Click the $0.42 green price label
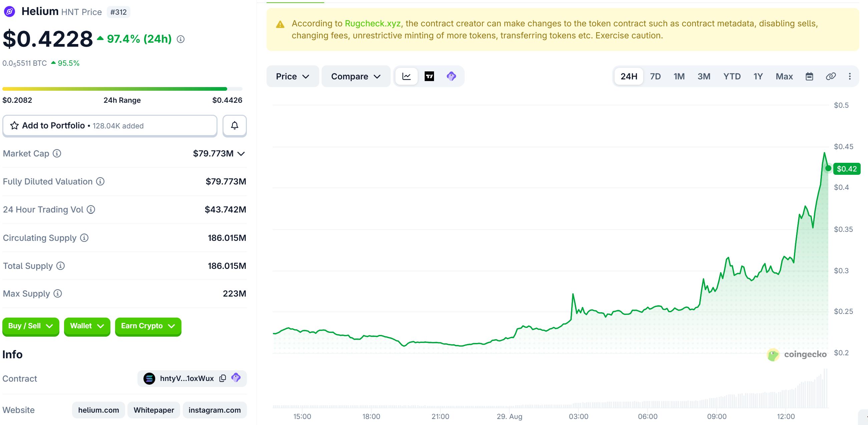 (847, 169)
